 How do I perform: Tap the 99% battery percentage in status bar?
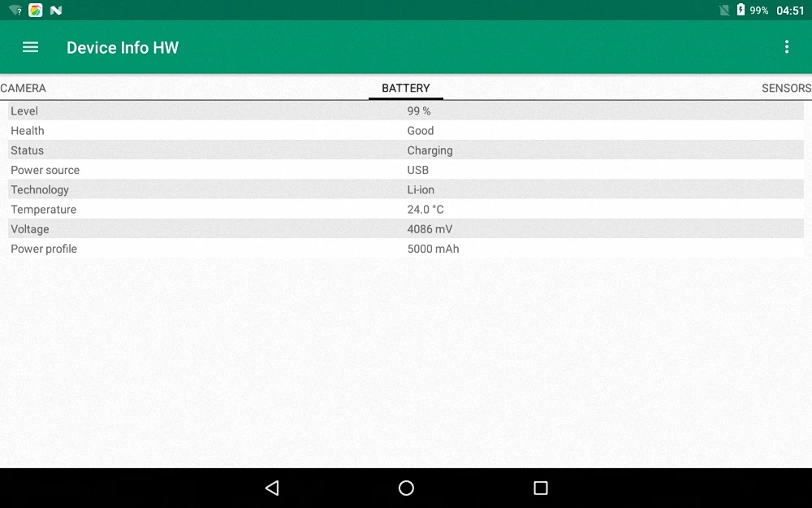click(758, 11)
